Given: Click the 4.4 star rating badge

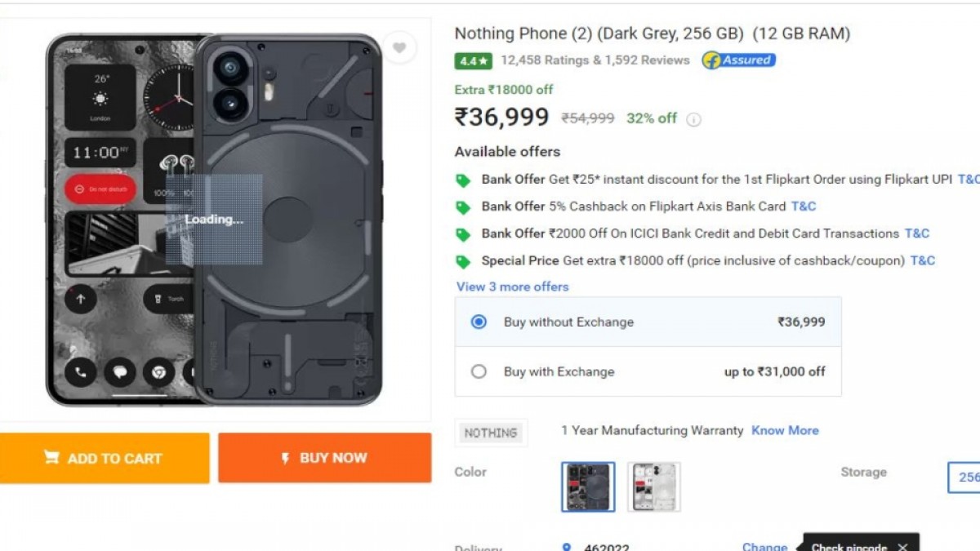Looking at the screenshot, I should 474,60.
